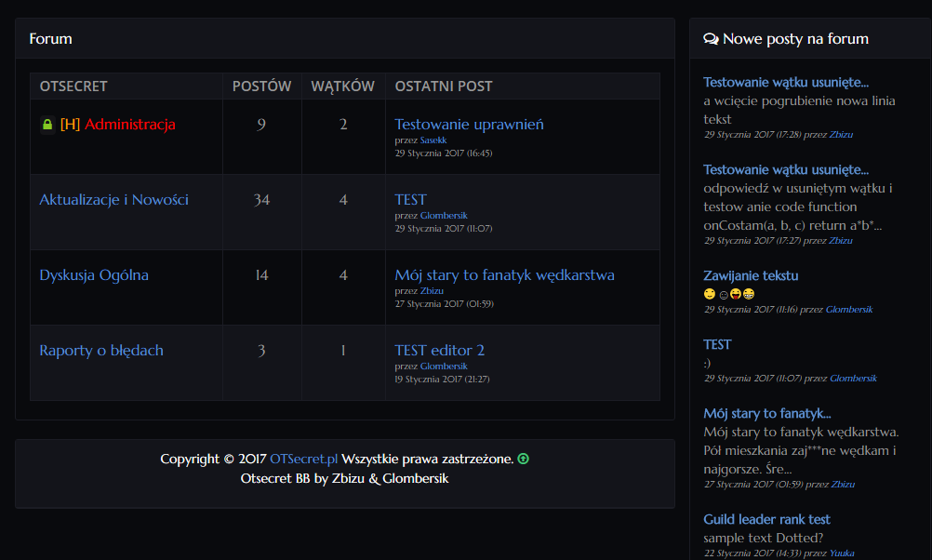Visit Yuuka's profile in the new posts sidebar
932x560 pixels.
(842, 553)
